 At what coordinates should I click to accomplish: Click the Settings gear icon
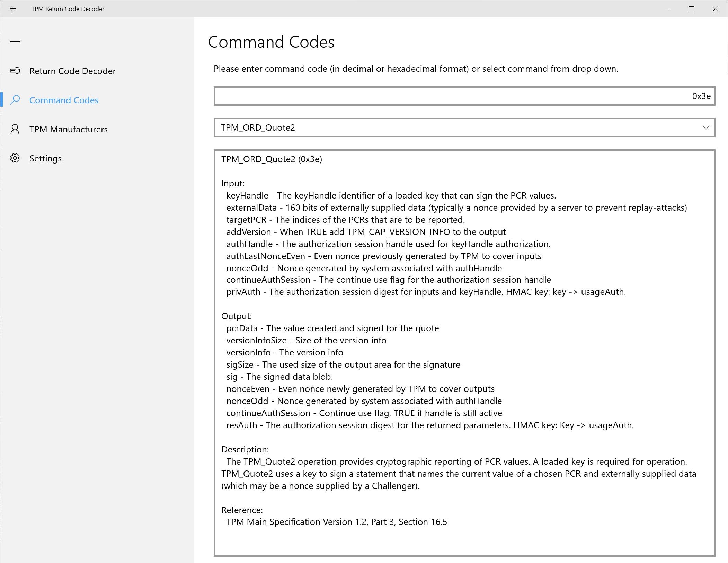point(15,158)
